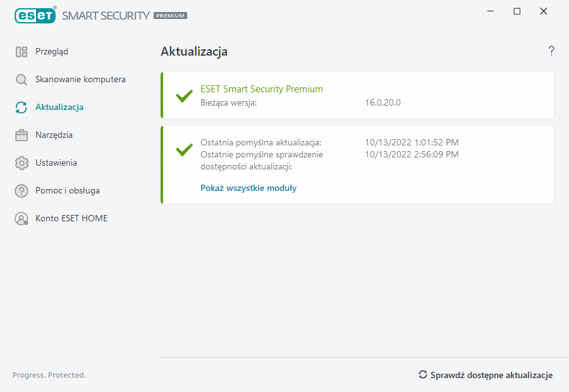The image size is (569, 392).
Task: Click the Skanowanie komputera magnifier icon
Action: pos(21,80)
